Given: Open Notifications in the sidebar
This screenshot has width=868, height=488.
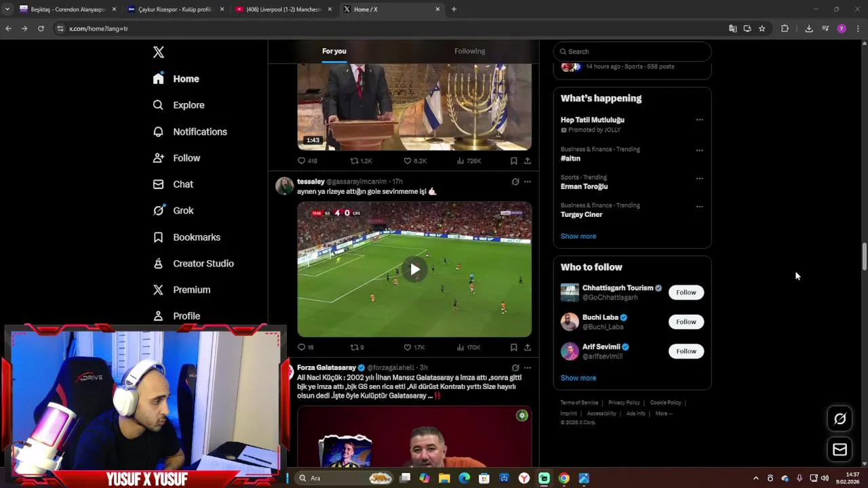Looking at the screenshot, I should pos(190,131).
